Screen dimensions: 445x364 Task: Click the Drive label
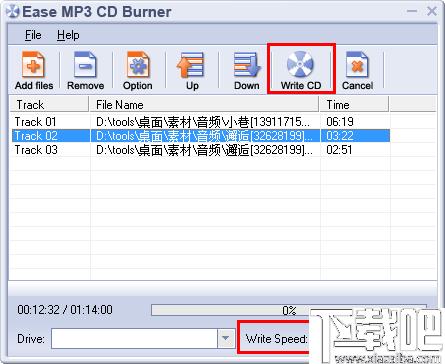(31, 339)
